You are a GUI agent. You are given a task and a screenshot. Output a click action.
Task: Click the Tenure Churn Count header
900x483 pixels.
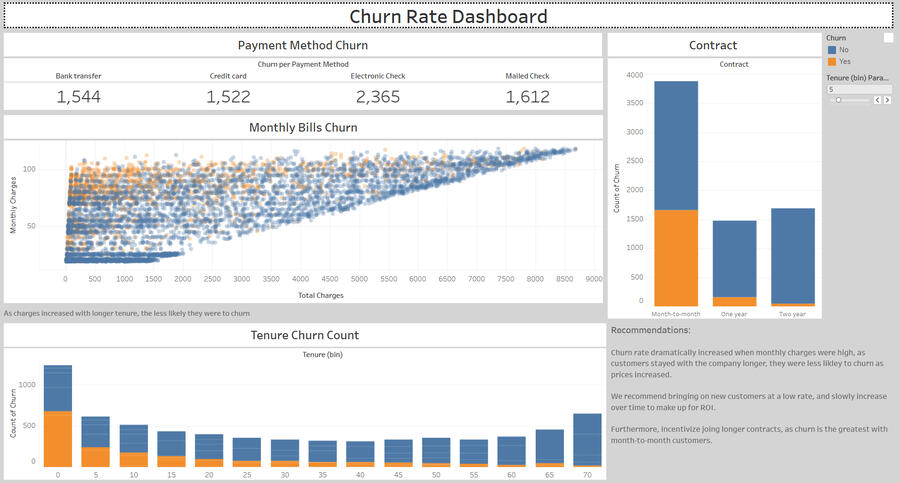pos(302,335)
